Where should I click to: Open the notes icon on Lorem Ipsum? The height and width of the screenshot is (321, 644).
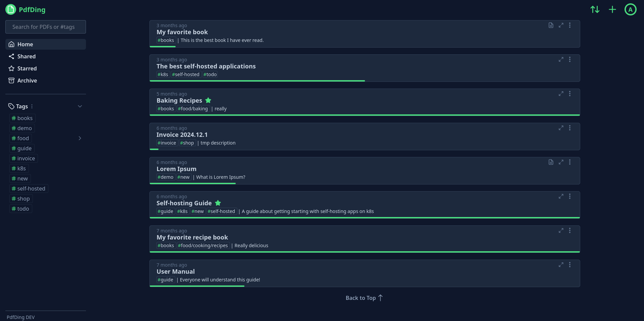pyautogui.click(x=551, y=162)
